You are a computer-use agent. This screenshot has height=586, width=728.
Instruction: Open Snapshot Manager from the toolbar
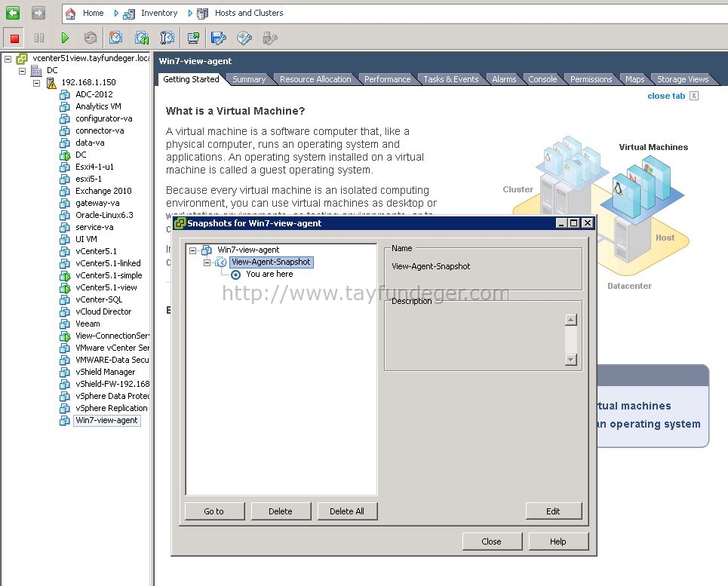click(x=167, y=38)
